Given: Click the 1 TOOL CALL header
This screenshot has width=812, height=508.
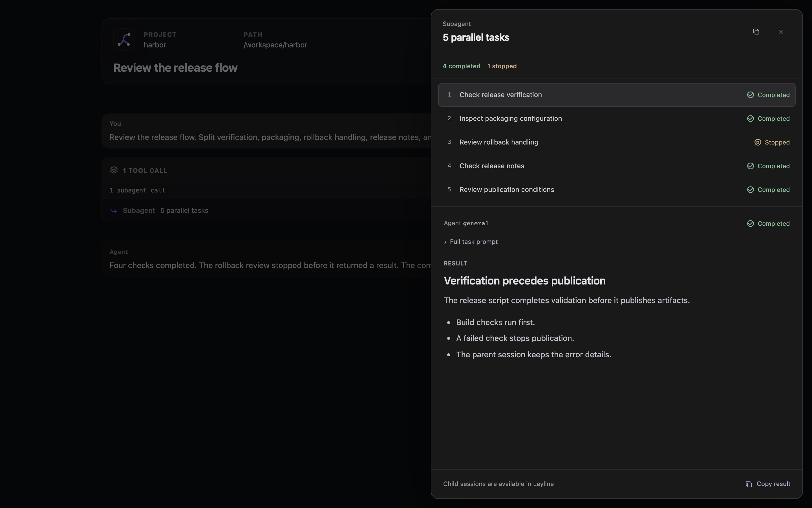Looking at the screenshot, I should [266, 170].
